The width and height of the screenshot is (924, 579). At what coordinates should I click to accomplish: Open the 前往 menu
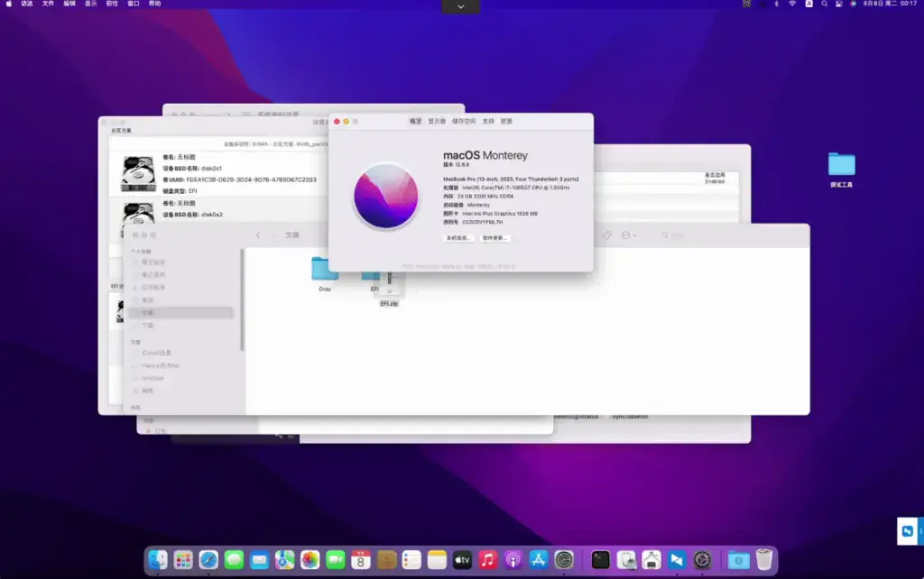pos(112,4)
